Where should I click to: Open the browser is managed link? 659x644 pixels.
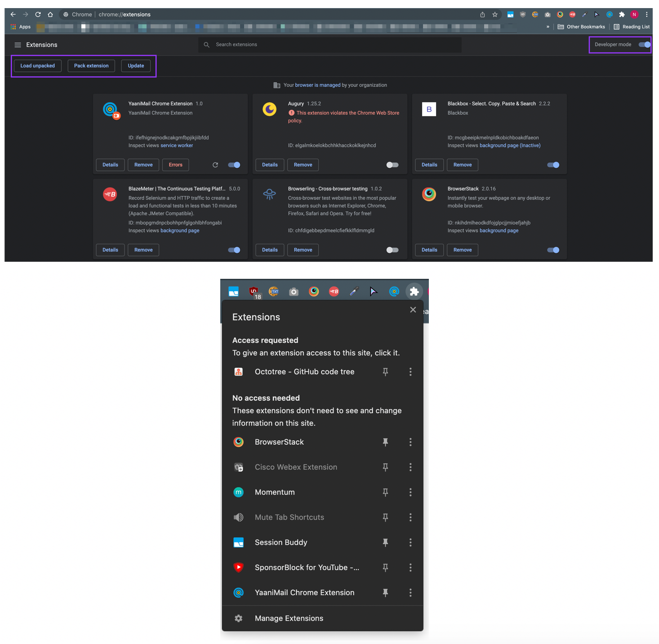tap(318, 85)
